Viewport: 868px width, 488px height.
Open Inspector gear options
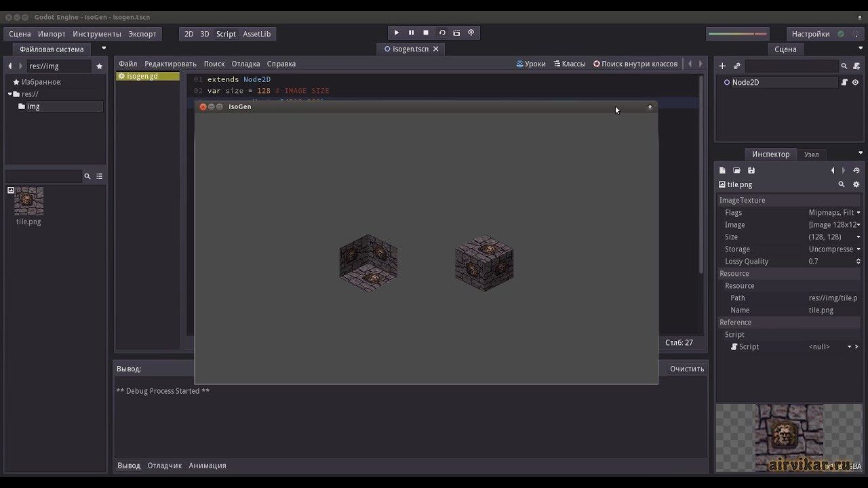point(856,184)
